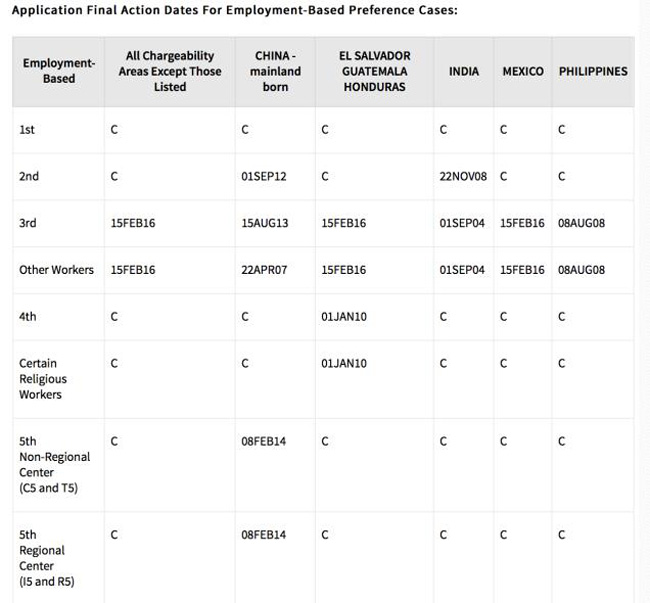
Task: Click the 01JAN10 date in the 4th row
Action: click(x=344, y=317)
